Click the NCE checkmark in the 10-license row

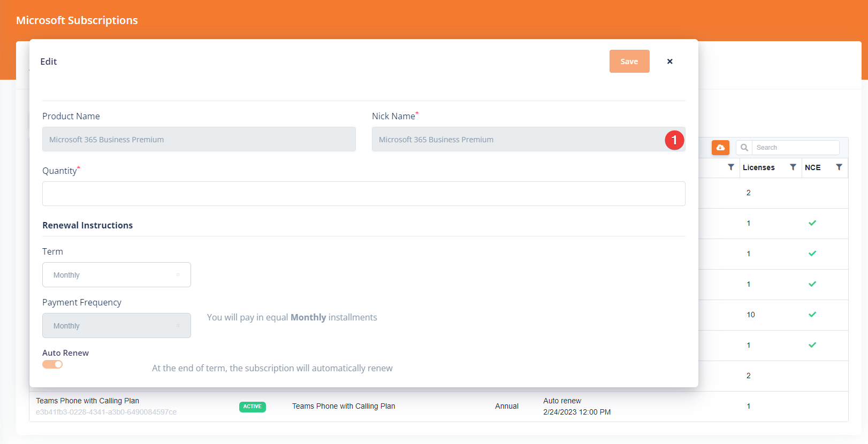(812, 315)
